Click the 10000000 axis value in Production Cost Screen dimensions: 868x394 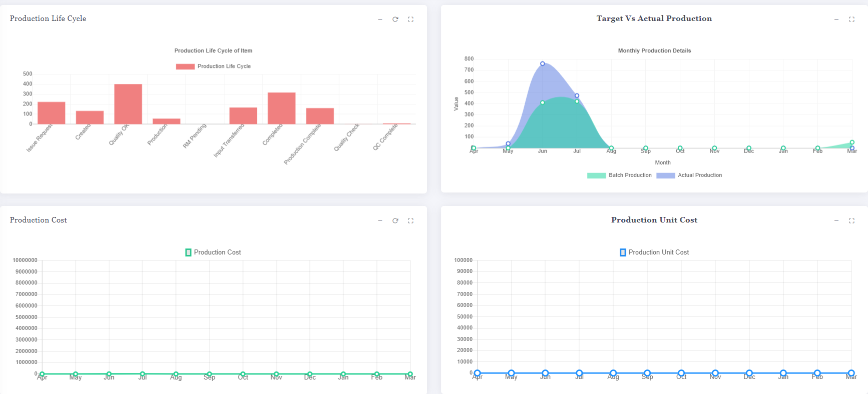point(25,260)
